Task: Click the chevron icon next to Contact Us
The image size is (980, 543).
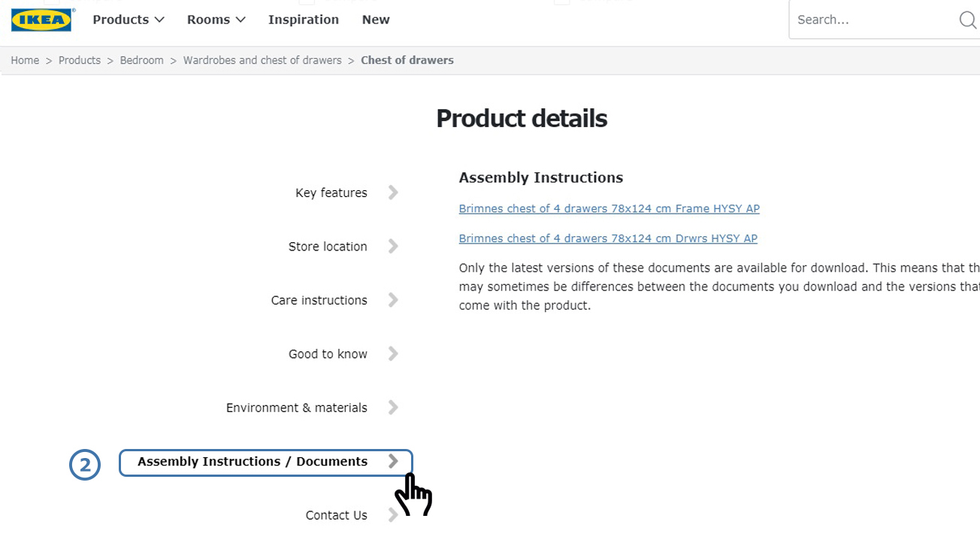Action: [393, 515]
